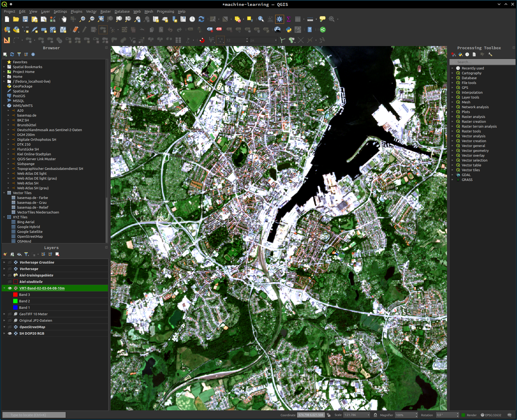Select the Pan Map tool

[64, 19]
